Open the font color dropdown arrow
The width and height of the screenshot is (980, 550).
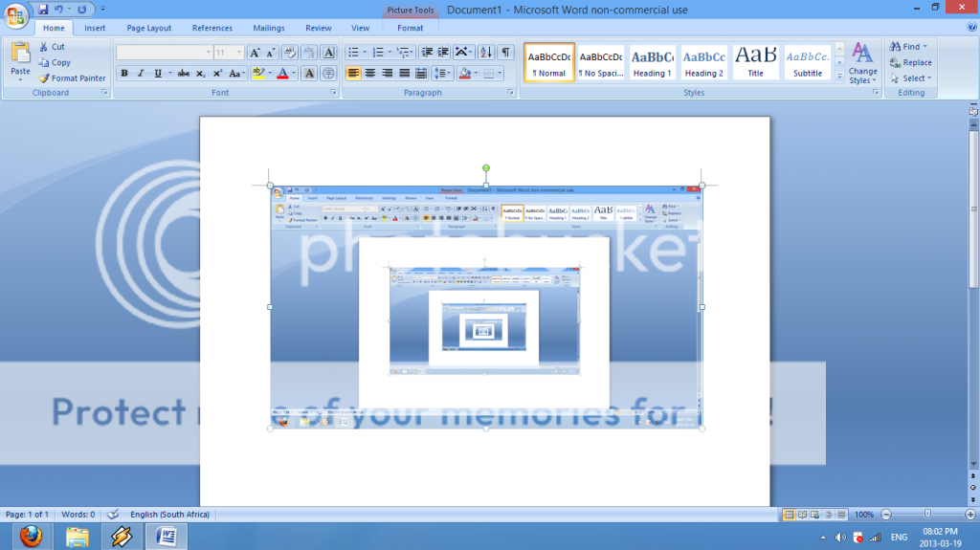point(294,73)
